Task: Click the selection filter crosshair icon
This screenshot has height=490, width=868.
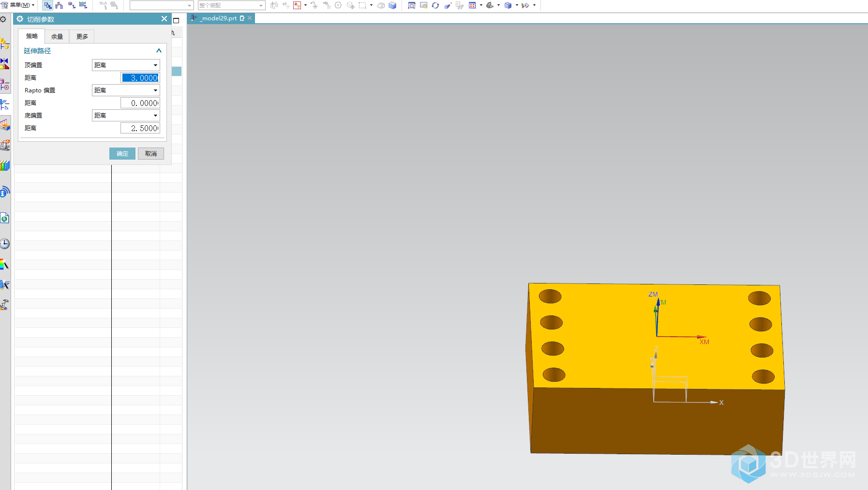Action: tap(297, 5)
